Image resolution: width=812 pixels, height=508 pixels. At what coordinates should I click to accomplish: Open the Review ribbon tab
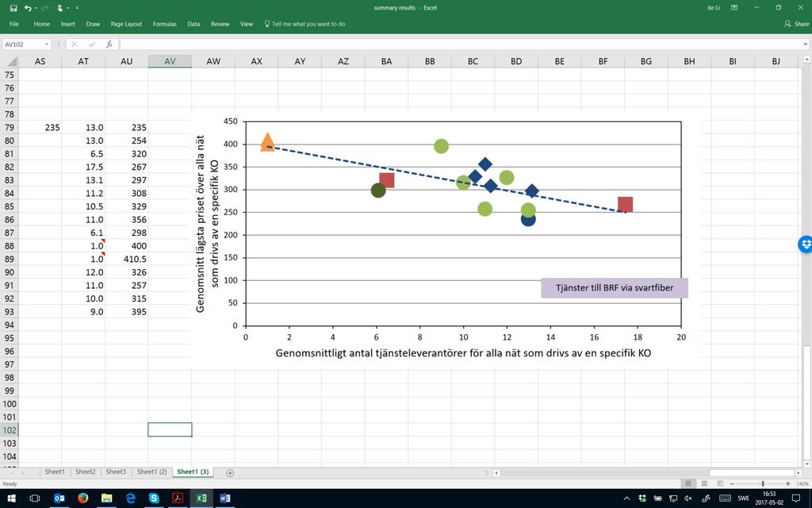click(x=220, y=24)
